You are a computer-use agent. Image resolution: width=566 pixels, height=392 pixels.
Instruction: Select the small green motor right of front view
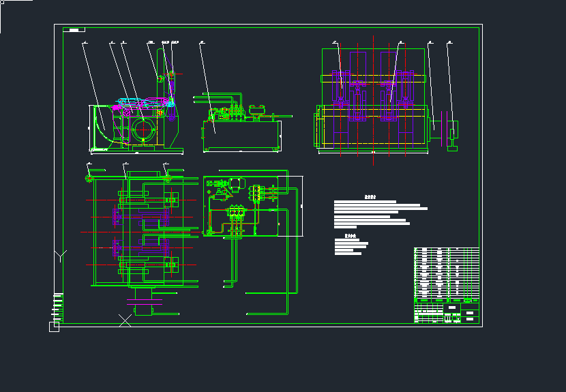[x=452, y=137]
